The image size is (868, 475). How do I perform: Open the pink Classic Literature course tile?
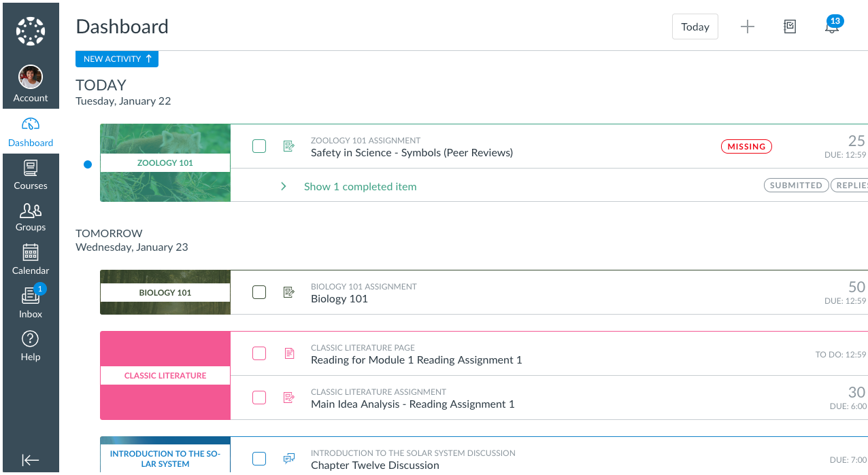[165, 375]
